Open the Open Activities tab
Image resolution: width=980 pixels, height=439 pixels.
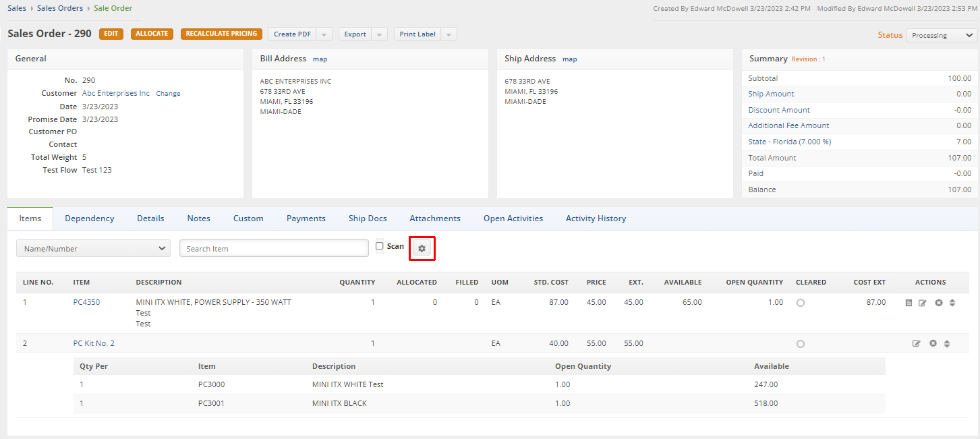tap(513, 218)
